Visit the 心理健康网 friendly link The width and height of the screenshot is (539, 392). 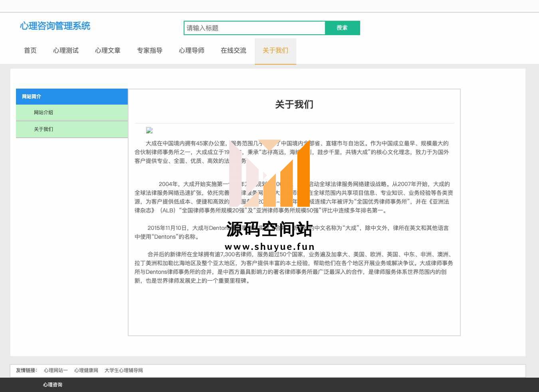86,370
